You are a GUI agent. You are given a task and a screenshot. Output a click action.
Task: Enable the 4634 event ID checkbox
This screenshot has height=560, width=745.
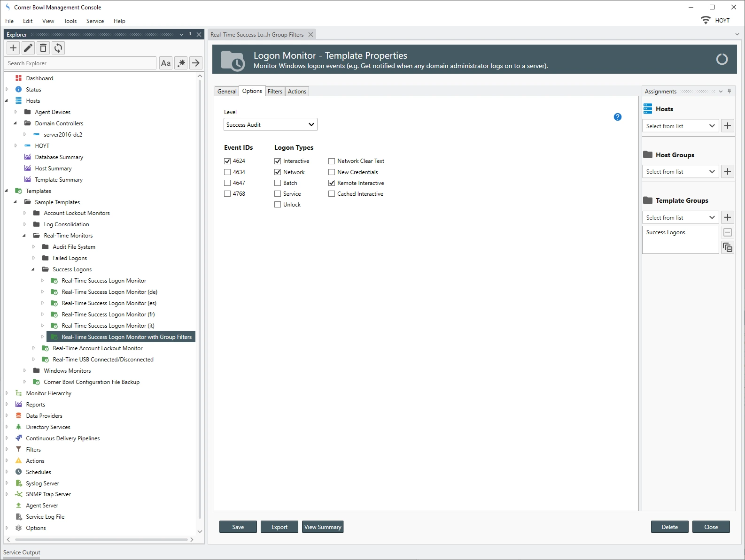pos(227,172)
